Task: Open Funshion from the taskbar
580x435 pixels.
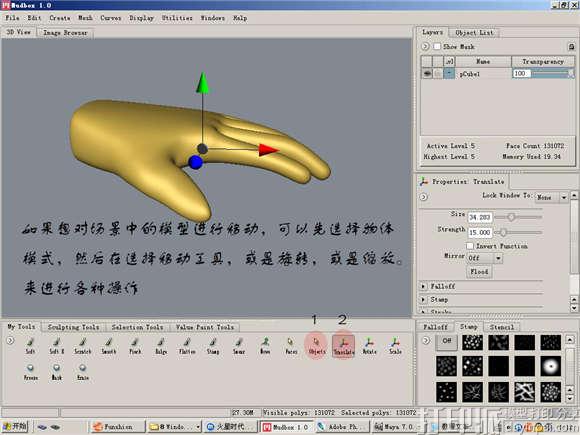Action: pyautogui.click(x=118, y=427)
